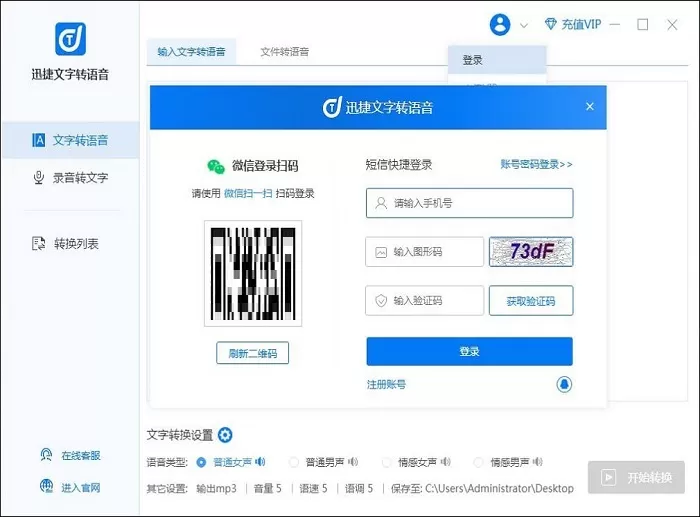Refresh the 73dF captcha image
Viewport: 700px width, 517px height.
(x=531, y=252)
